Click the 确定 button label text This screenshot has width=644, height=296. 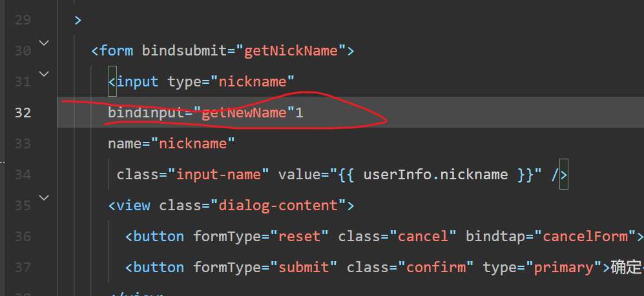click(622, 268)
